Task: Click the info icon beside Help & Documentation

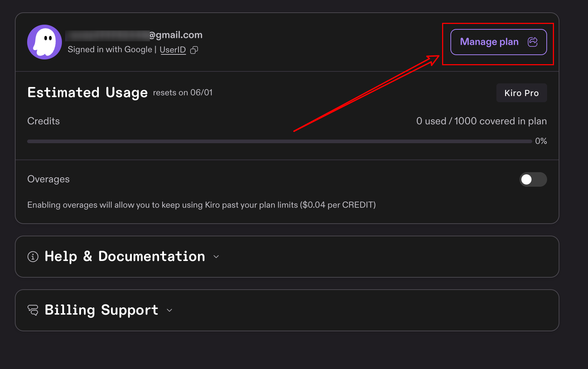Action: (x=33, y=257)
